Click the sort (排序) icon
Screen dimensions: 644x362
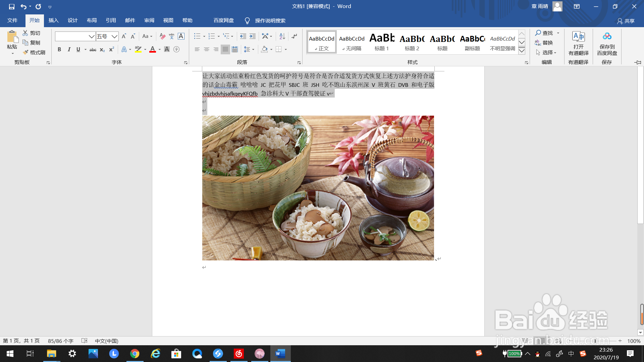tap(281, 36)
